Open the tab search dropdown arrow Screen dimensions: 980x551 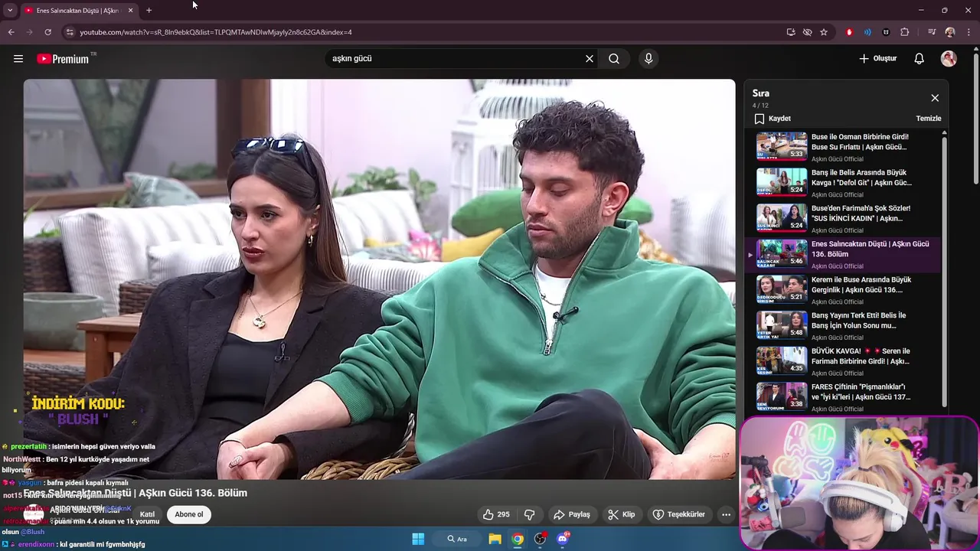(x=10, y=10)
